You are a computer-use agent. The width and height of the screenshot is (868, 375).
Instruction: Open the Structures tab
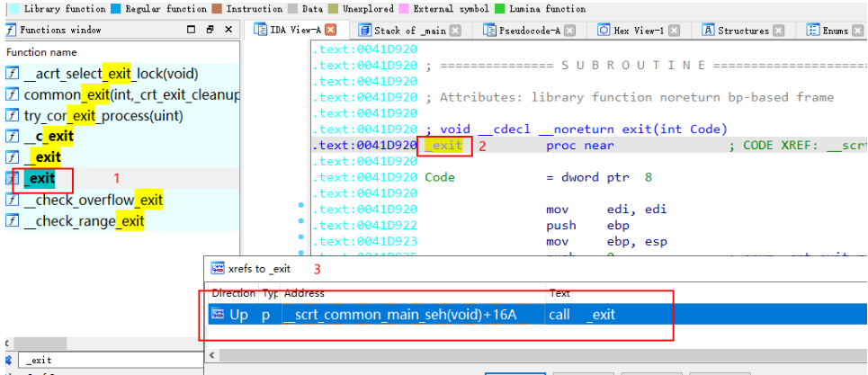click(743, 31)
